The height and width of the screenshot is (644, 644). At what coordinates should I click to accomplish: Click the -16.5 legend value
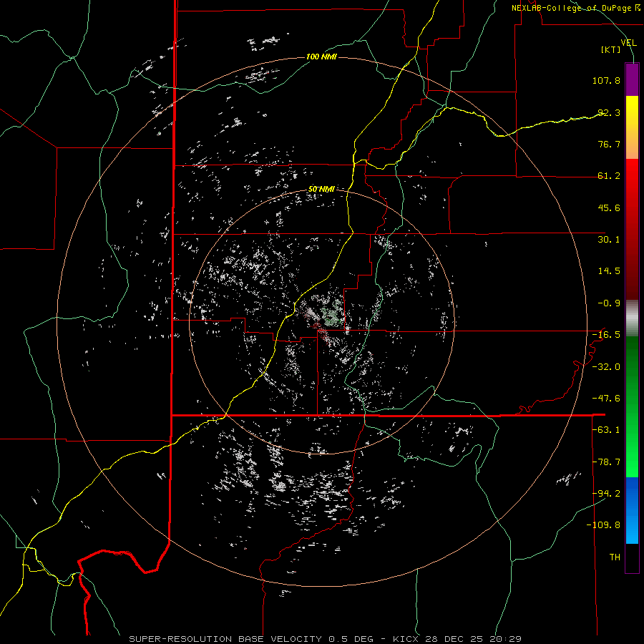pyautogui.click(x=606, y=335)
